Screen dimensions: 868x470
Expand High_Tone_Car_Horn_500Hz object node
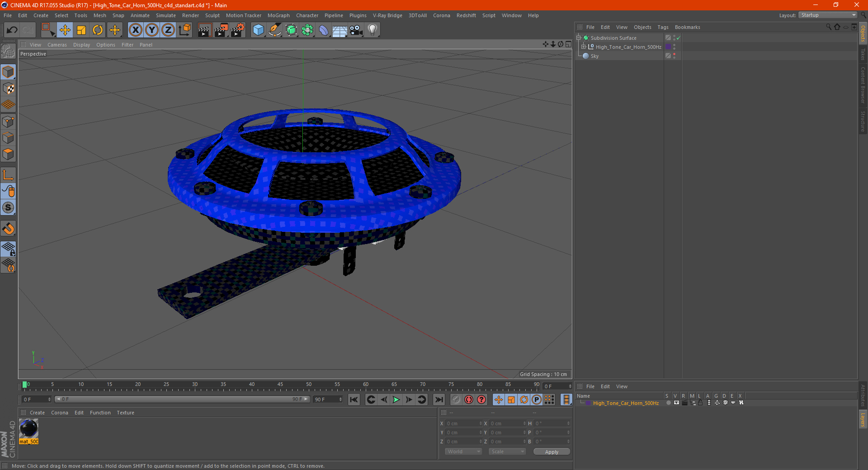(x=584, y=47)
